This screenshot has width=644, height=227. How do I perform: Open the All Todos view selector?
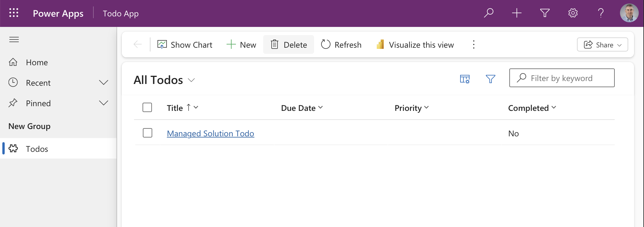pos(164,80)
